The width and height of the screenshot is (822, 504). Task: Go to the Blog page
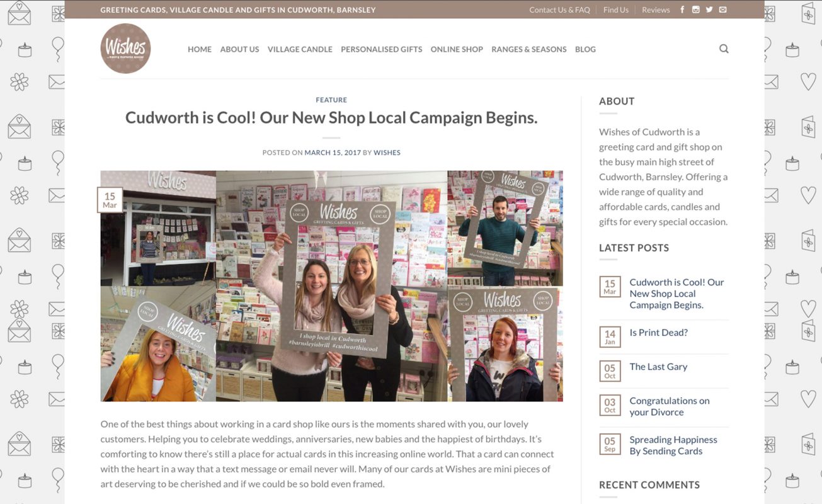(x=585, y=49)
